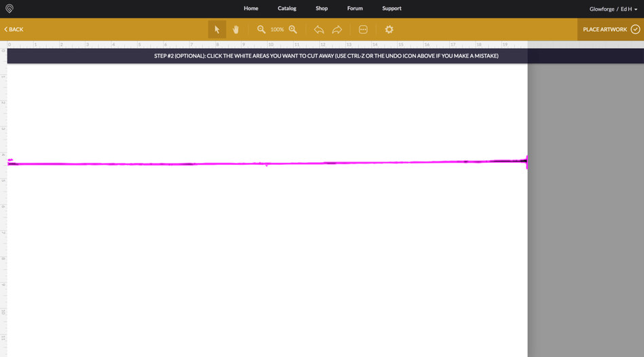Open the settings gear icon
Screen dimensions: 644x357
click(x=389, y=30)
